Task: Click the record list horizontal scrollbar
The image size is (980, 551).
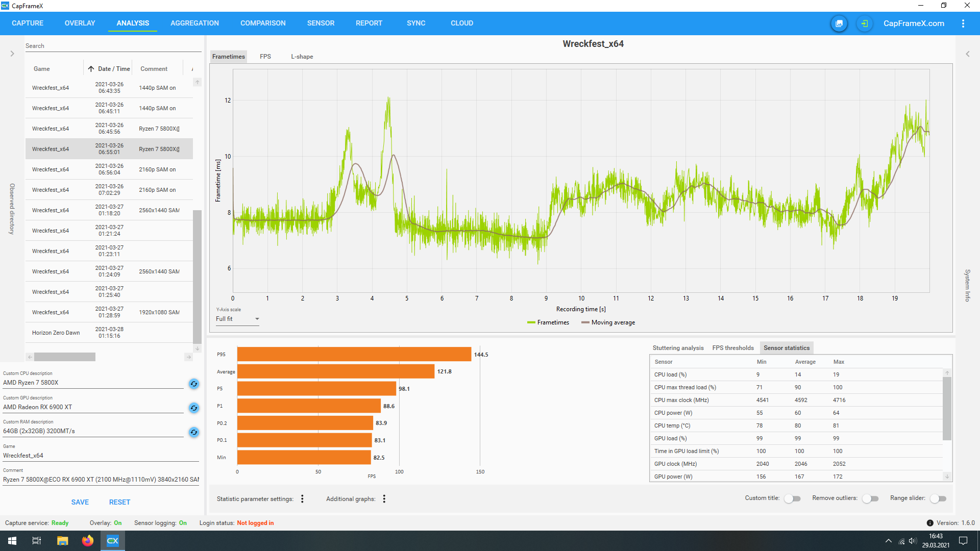Action: tap(65, 357)
